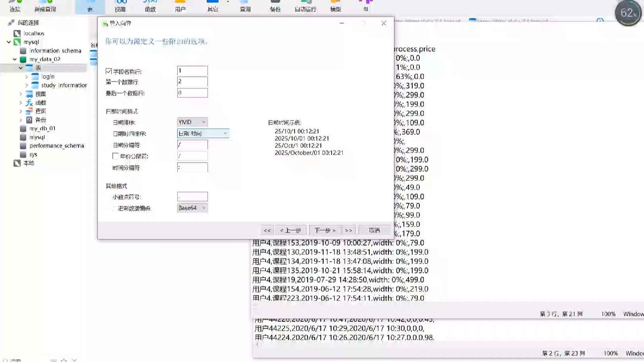644x362 pixels.
Task: Open the BI toolbar item
Action: tap(366, 6)
